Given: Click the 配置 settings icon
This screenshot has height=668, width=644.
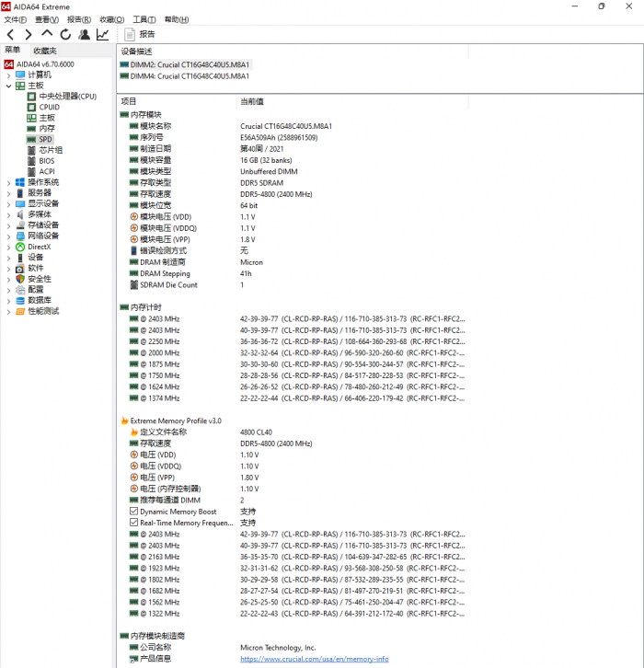Looking at the screenshot, I should point(20,290).
